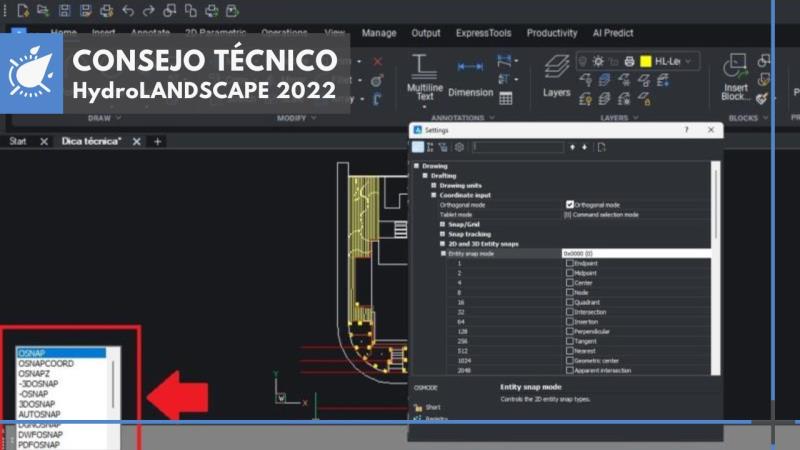Collapse the Drawing tree node
Image resolution: width=800 pixels, height=450 pixels.
tap(416, 166)
